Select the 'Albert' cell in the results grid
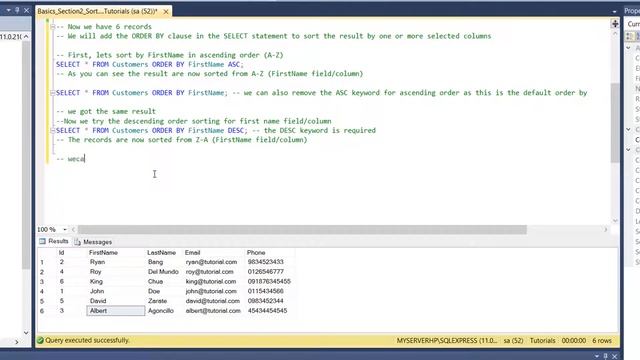Viewport: 640px width, 360px height. [116, 311]
